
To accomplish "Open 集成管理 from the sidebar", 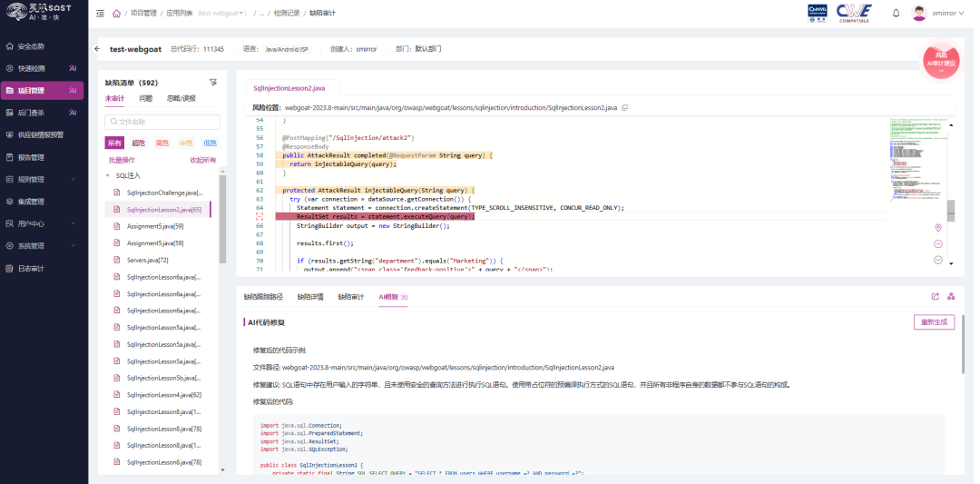I will coord(31,202).
